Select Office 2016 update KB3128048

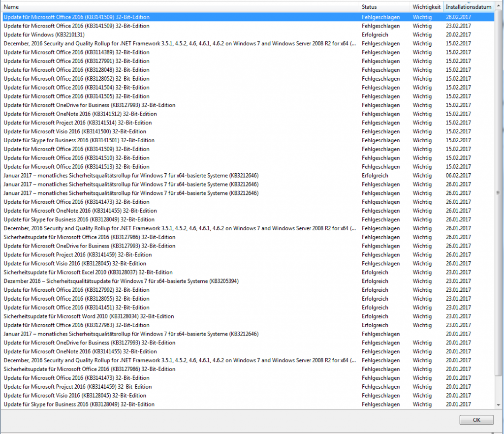click(248, 70)
